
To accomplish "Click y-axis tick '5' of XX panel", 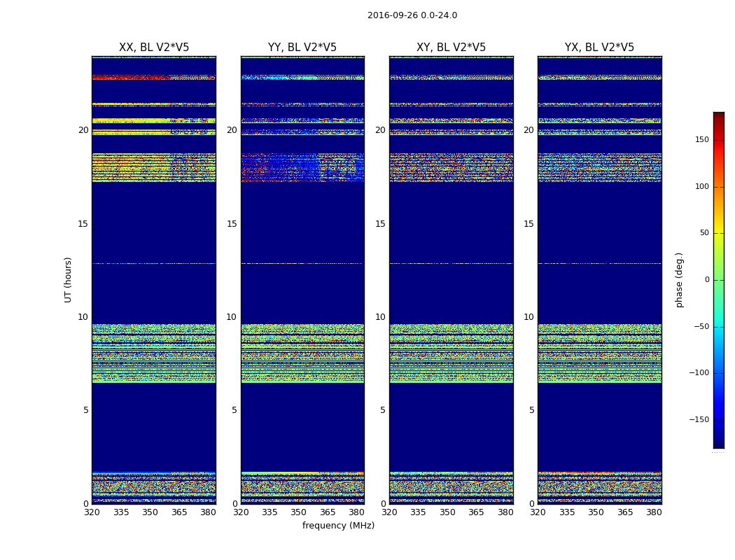I will point(86,410).
